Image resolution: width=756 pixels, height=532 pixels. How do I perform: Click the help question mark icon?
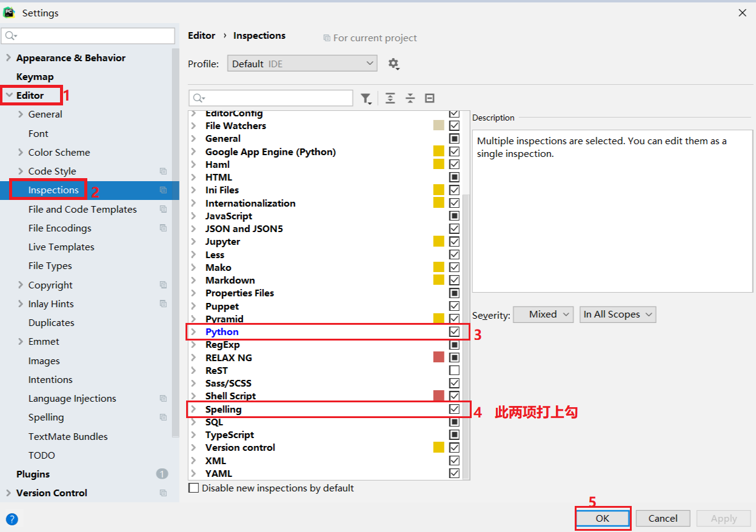tap(12, 519)
